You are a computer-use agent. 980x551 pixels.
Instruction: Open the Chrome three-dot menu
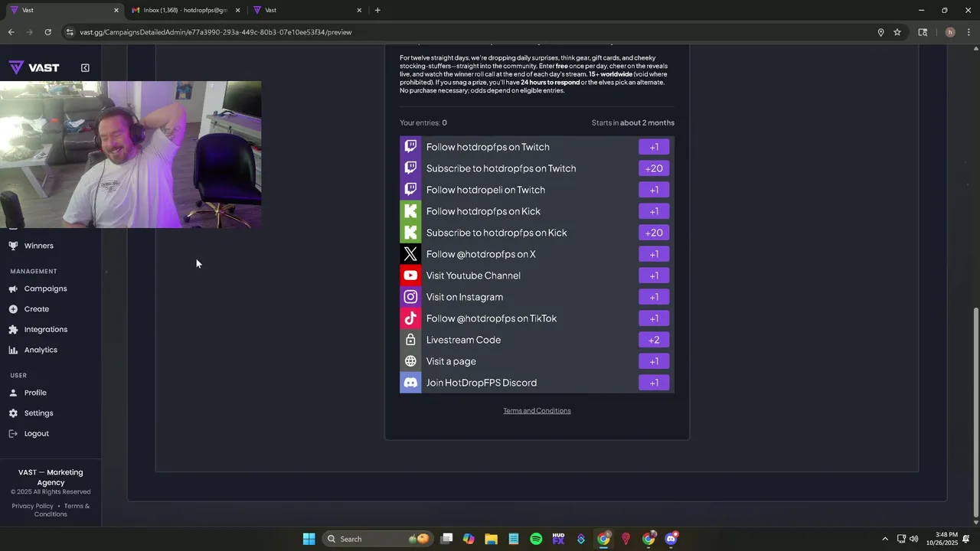pos(969,32)
